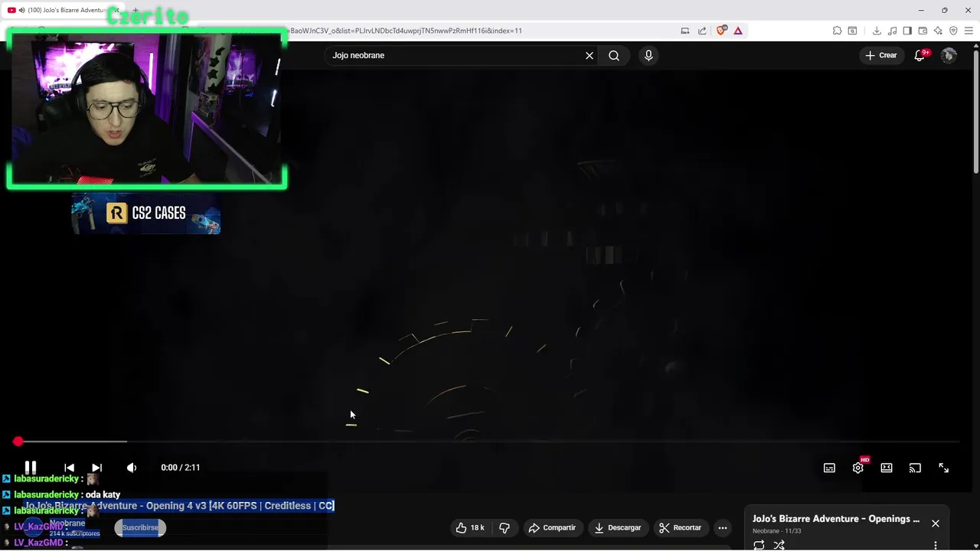The width and height of the screenshot is (980, 551).
Task: Subscribe using Suscribirse button
Action: click(x=140, y=527)
